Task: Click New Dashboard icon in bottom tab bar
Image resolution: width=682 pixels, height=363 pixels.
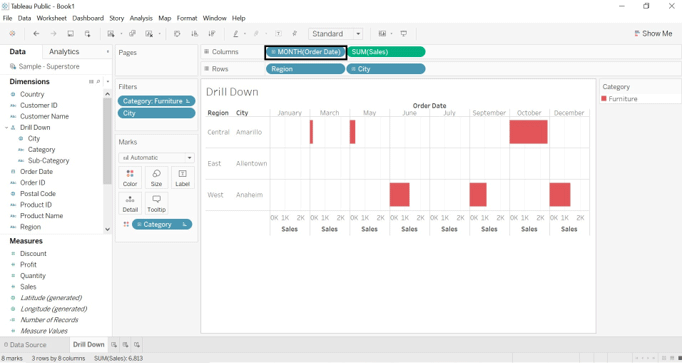Action: [125, 345]
